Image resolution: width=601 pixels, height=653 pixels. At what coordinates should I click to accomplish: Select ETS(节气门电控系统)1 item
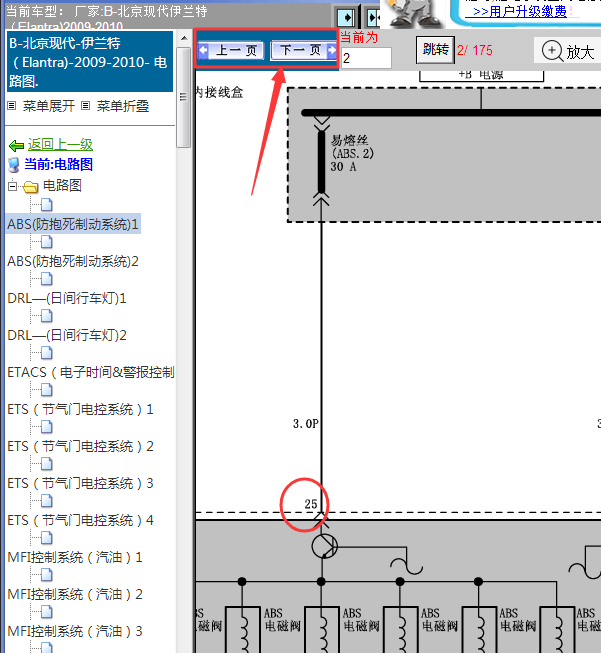pyautogui.click(x=80, y=409)
